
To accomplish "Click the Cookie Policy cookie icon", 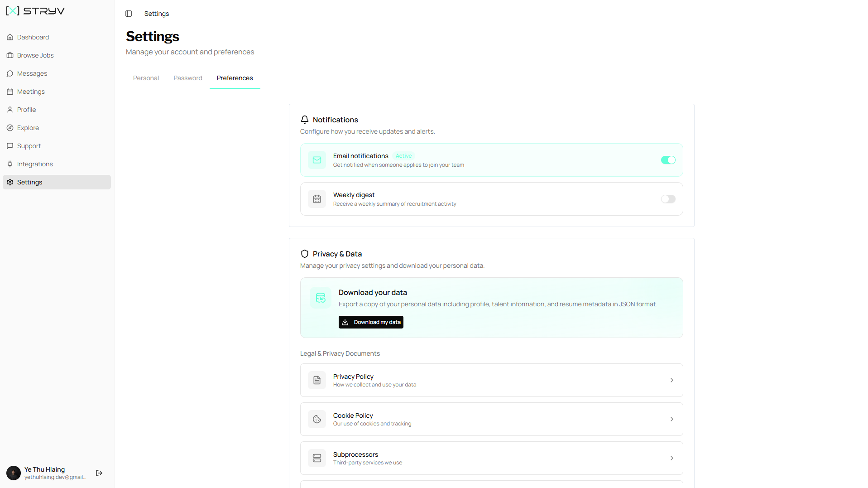I will coord(317,419).
